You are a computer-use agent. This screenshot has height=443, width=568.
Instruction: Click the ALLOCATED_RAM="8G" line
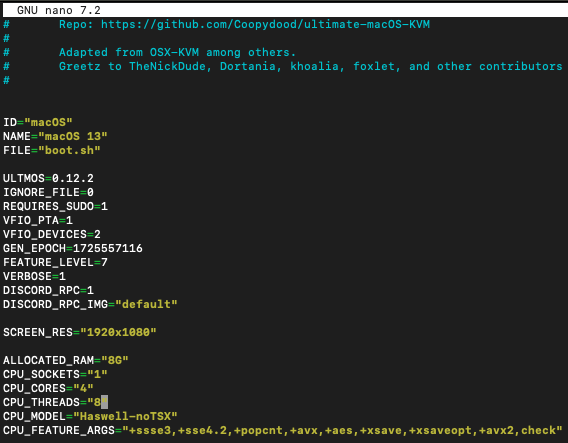(x=66, y=360)
